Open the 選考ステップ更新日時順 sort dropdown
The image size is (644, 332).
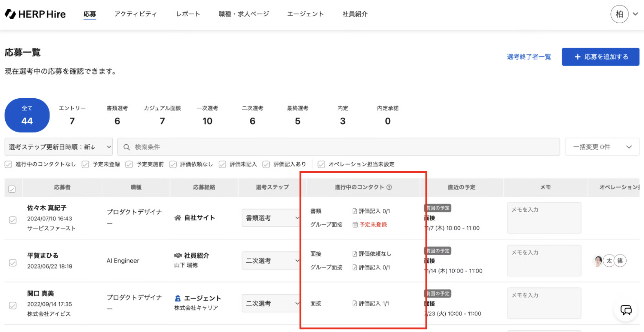click(x=59, y=147)
